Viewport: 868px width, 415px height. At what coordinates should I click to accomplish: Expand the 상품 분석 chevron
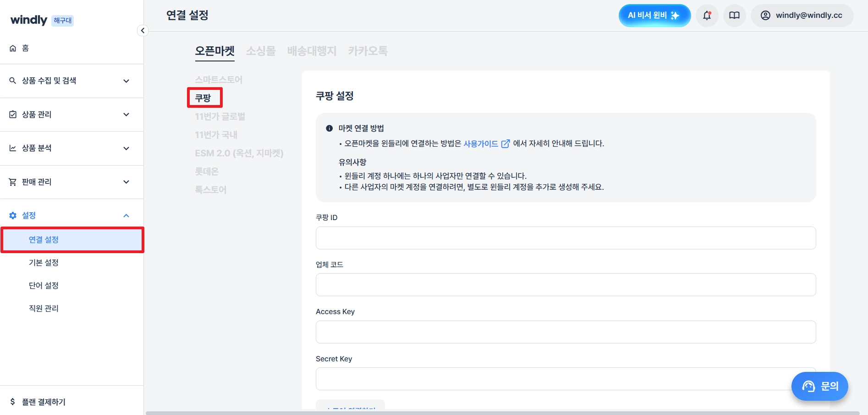pyautogui.click(x=126, y=149)
